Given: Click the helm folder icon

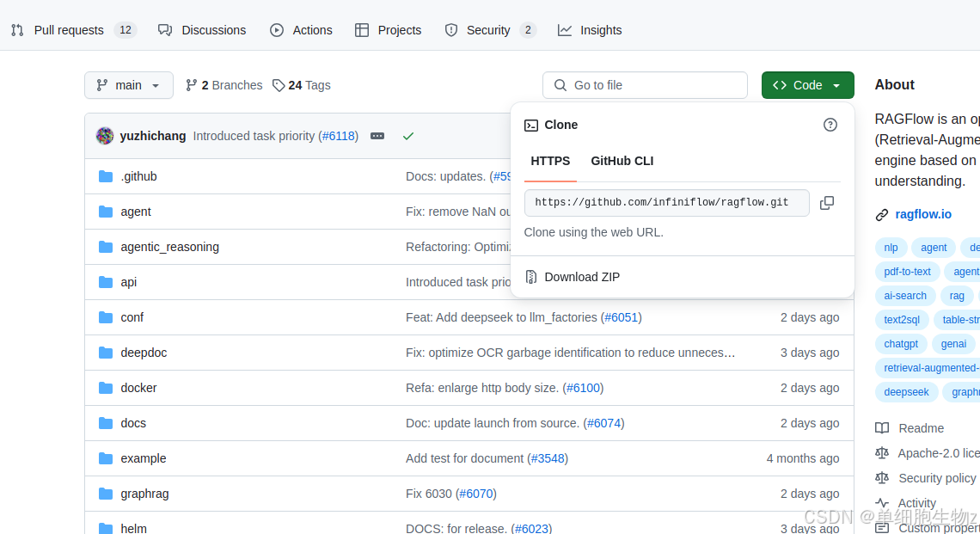Looking at the screenshot, I should (106, 528).
